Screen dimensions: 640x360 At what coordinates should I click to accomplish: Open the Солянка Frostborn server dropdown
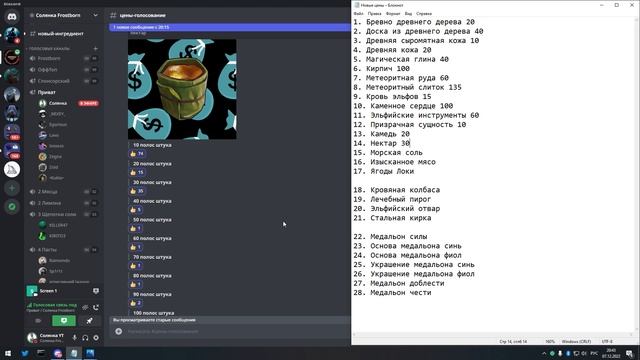[95, 15]
